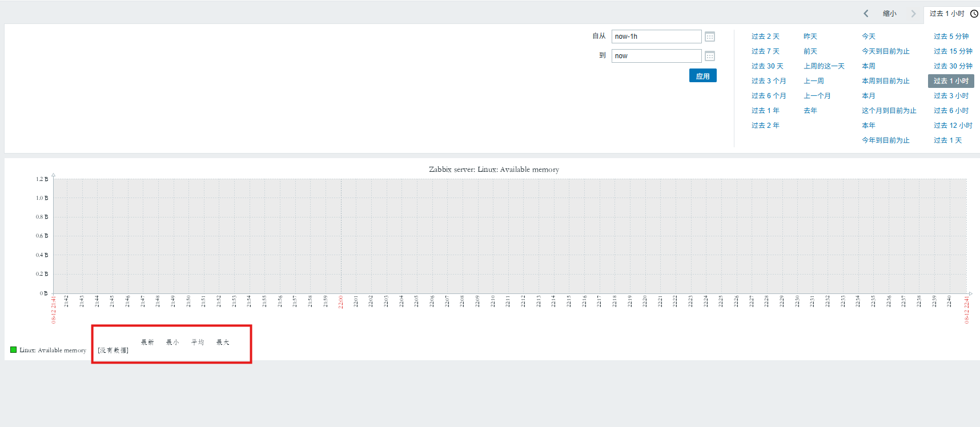980x427 pixels.
Task: Go to next time period arrow
Action: (x=913, y=14)
